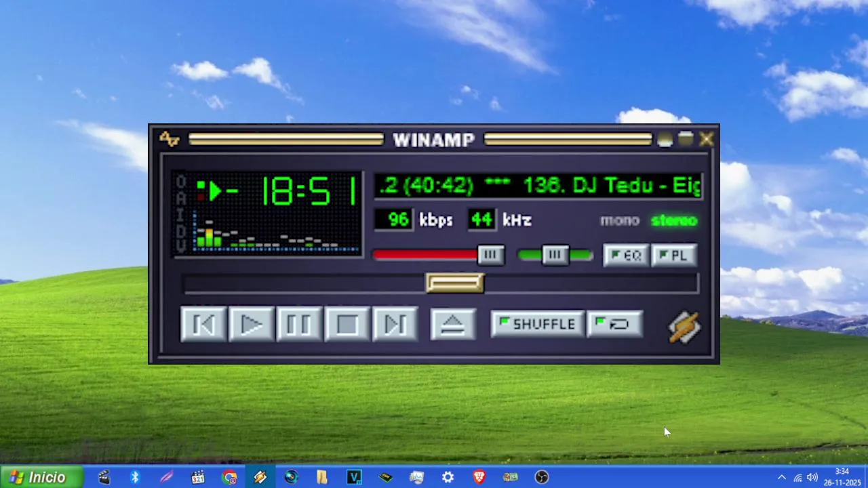Skip to previous track in Winamp
The height and width of the screenshot is (488, 868).
(204, 324)
